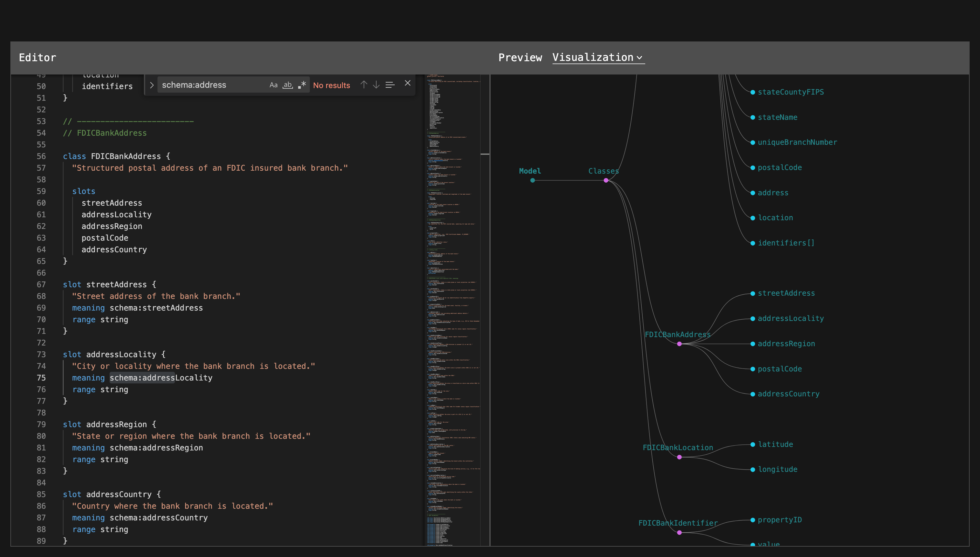Click schema:addressRegion on line 81
The width and height of the screenshot is (980, 557).
(156, 448)
